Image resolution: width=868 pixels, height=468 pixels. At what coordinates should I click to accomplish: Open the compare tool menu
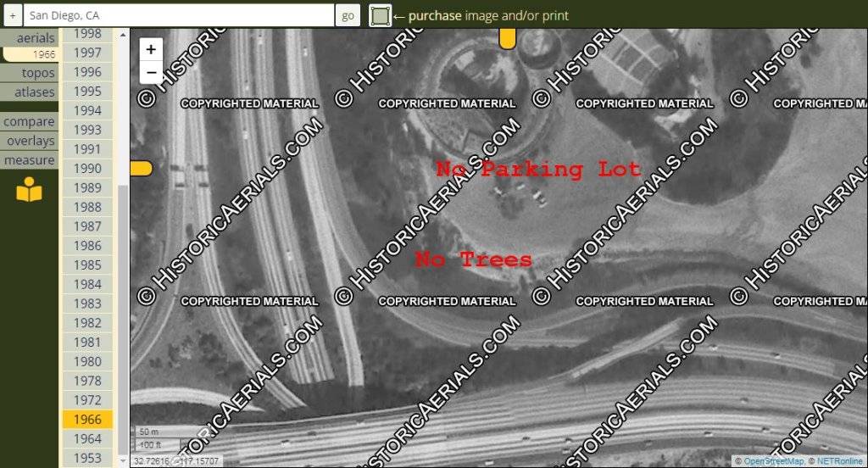tap(29, 121)
